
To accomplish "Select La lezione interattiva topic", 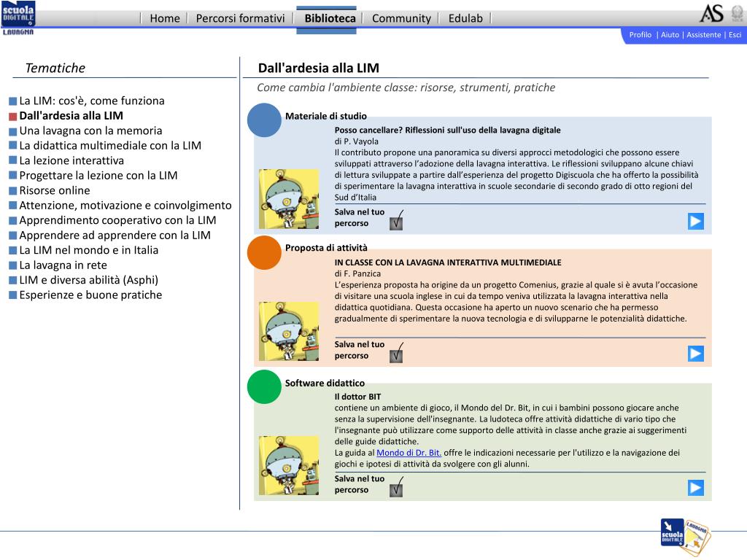I will click(71, 160).
